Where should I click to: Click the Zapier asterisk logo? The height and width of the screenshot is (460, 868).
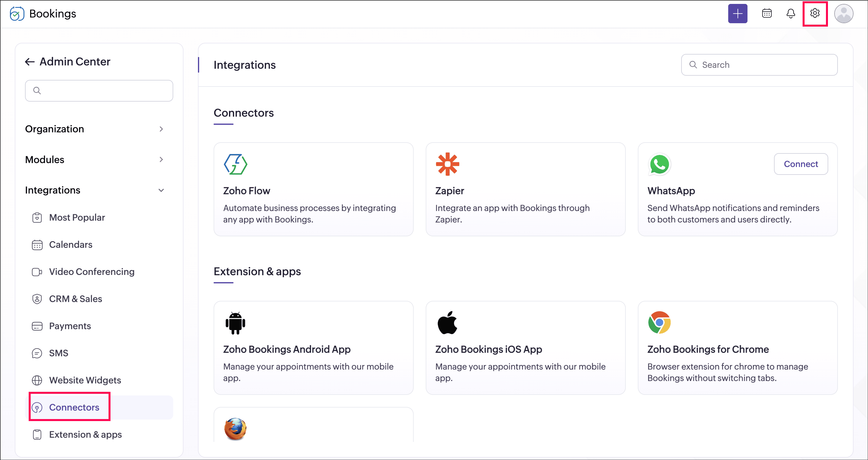coord(447,164)
